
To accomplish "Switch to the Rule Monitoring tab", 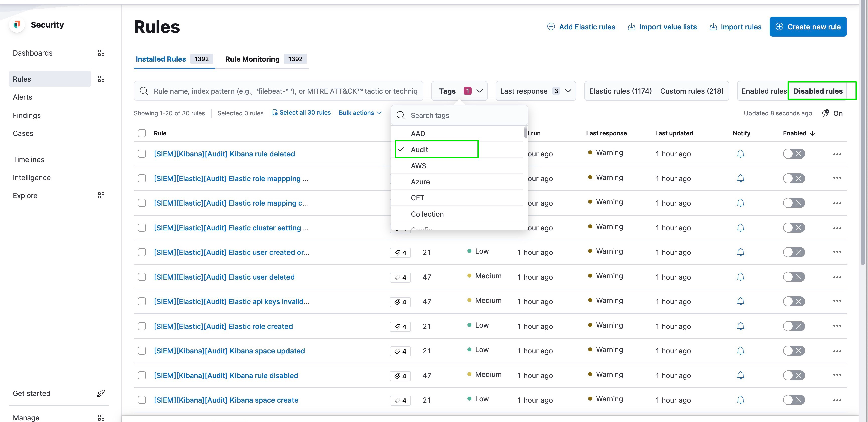I will point(252,59).
